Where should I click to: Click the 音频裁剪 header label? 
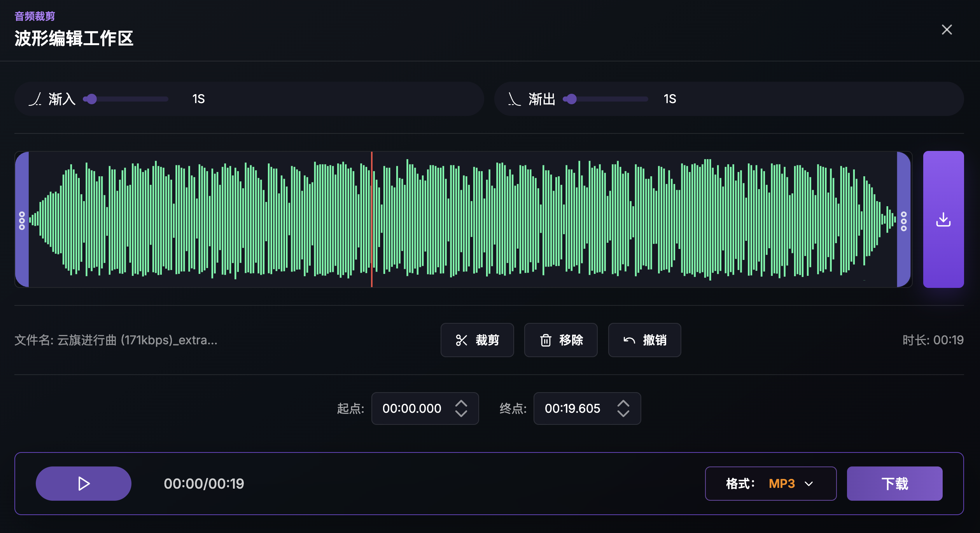[35, 16]
